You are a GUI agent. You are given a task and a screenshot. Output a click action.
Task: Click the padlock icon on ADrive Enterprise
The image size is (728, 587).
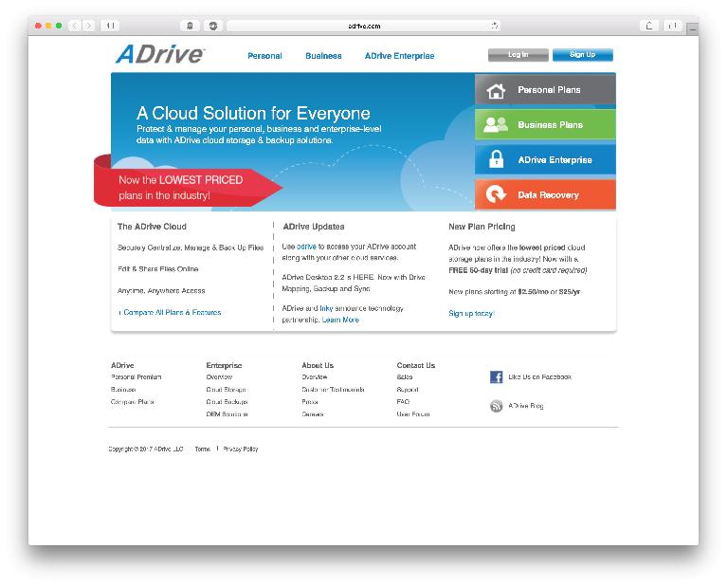497,159
